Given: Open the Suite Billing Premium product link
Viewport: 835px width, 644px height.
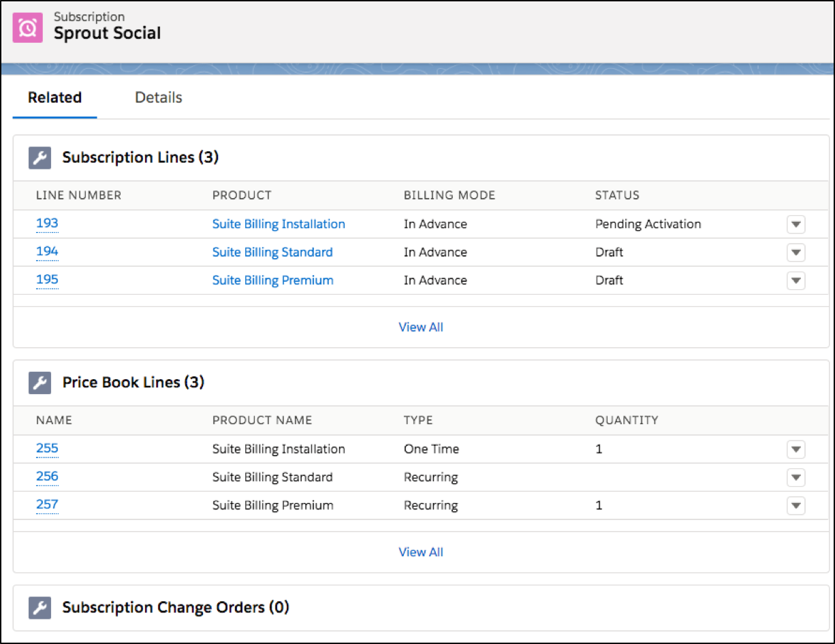Looking at the screenshot, I should pyautogui.click(x=273, y=280).
